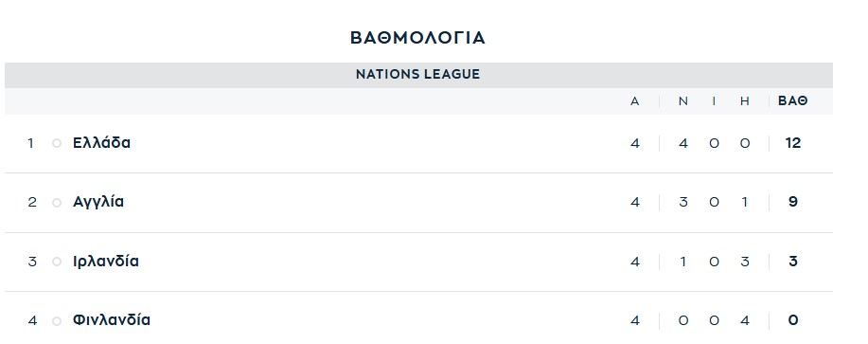
Task: Click the circle icon next to Ιρλανδία
Action: point(57,262)
